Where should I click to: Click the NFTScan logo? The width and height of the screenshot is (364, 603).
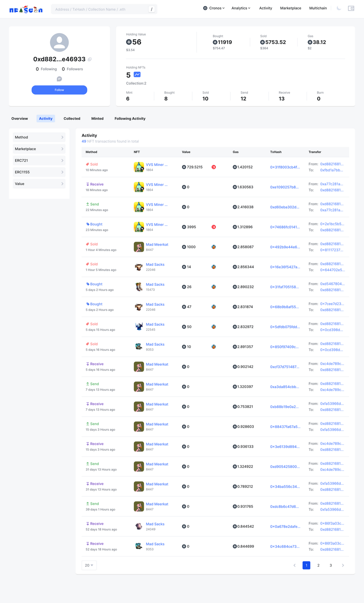(x=26, y=9)
